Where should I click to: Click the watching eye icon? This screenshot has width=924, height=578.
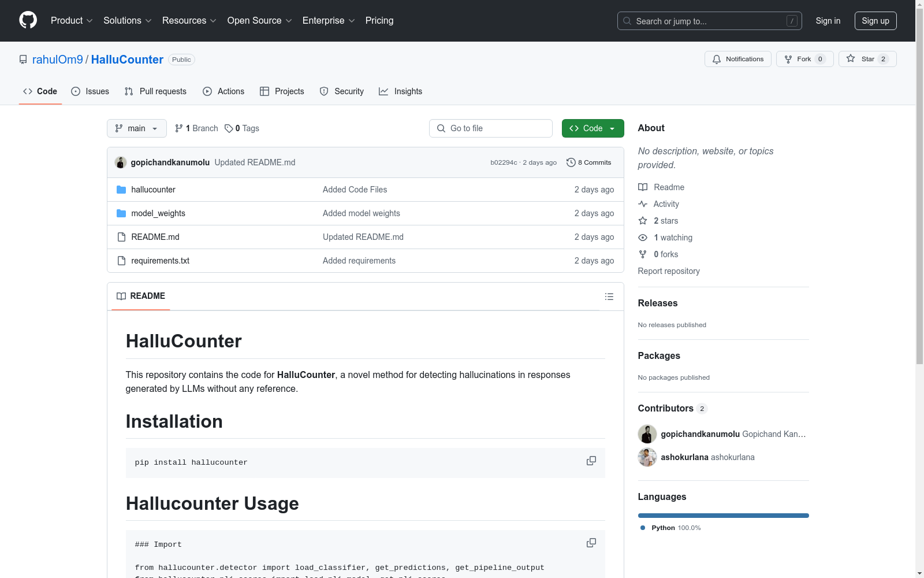coord(643,238)
